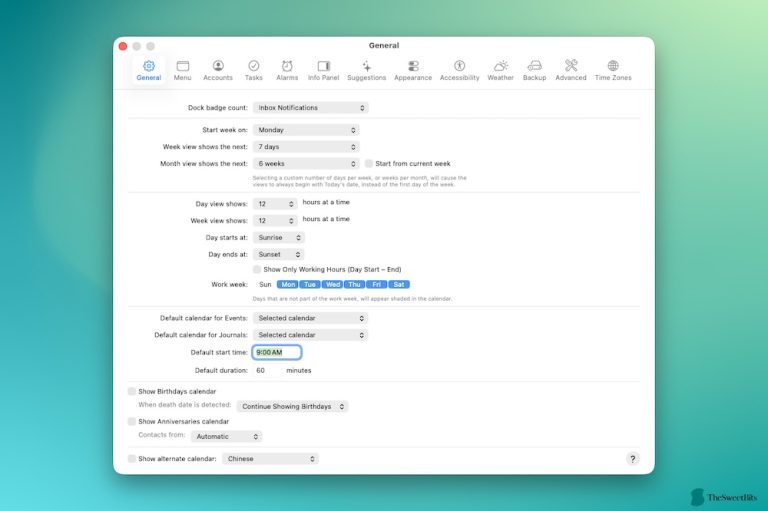The image size is (768, 511).
Task: Click the Default duration field
Action: click(x=267, y=370)
